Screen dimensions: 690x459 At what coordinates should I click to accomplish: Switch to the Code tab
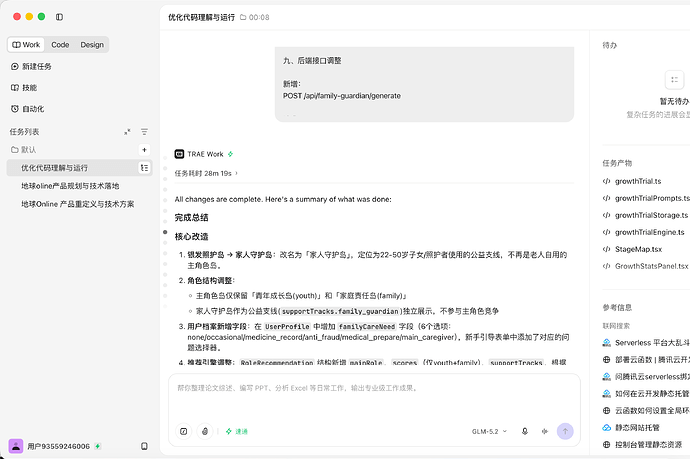pyautogui.click(x=60, y=44)
